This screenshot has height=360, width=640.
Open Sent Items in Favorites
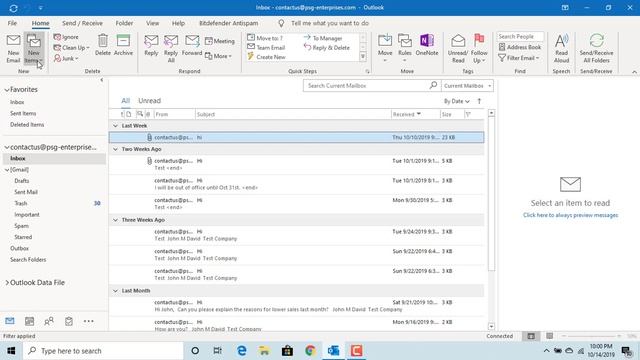(23, 113)
